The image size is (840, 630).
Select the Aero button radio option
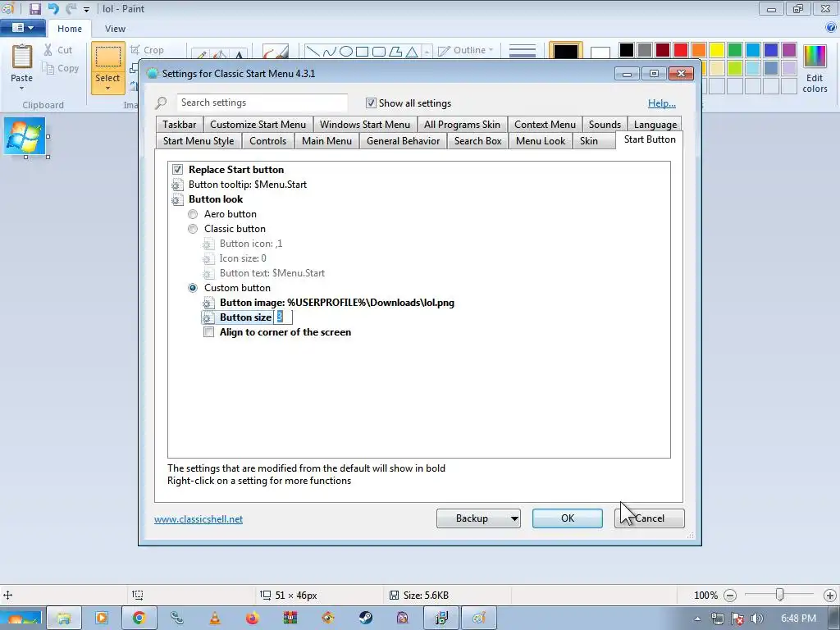[x=193, y=214]
